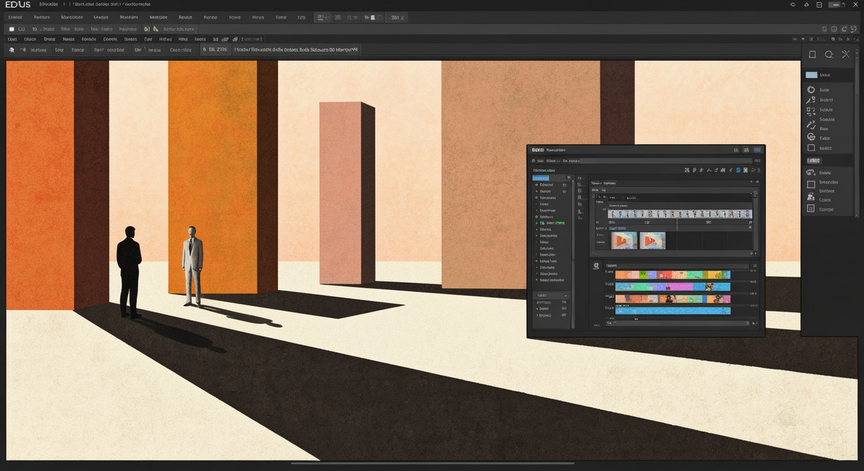Click the numeric value field in the options bar
This screenshot has height=471, width=864.
pyautogui.click(x=215, y=50)
